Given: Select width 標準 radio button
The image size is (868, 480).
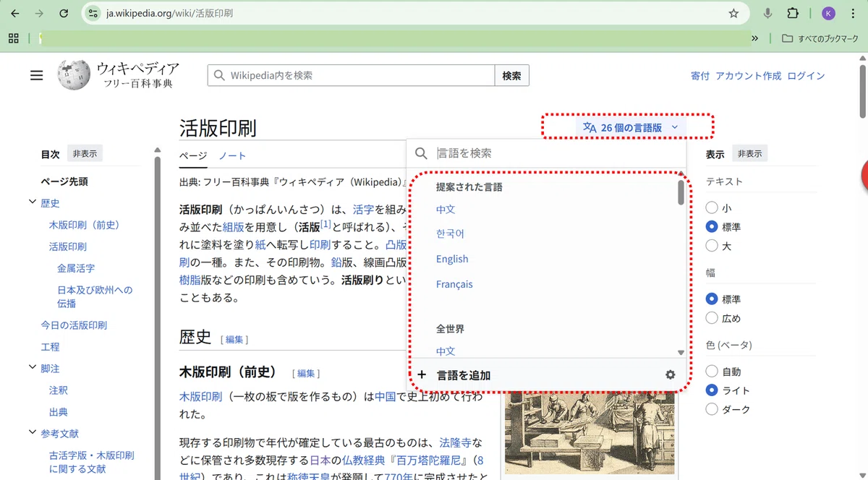Looking at the screenshot, I should point(712,299).
